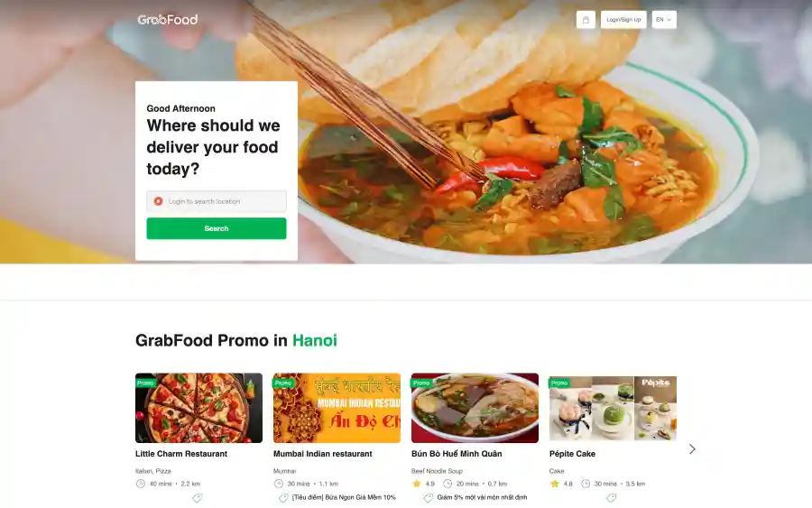The width and height of the screenshot is (812, 508).
Task: Click promo tag icon under Little Charm Restaurant
Action: (198, 498)
